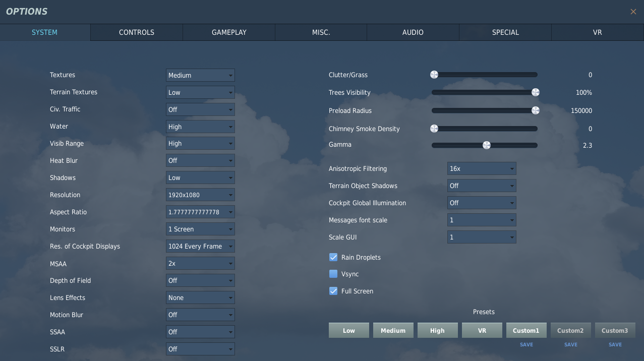The height and width of the screenshot is (361, 644).
Task: Expand the SSLR dropdown
Action: 200,349
